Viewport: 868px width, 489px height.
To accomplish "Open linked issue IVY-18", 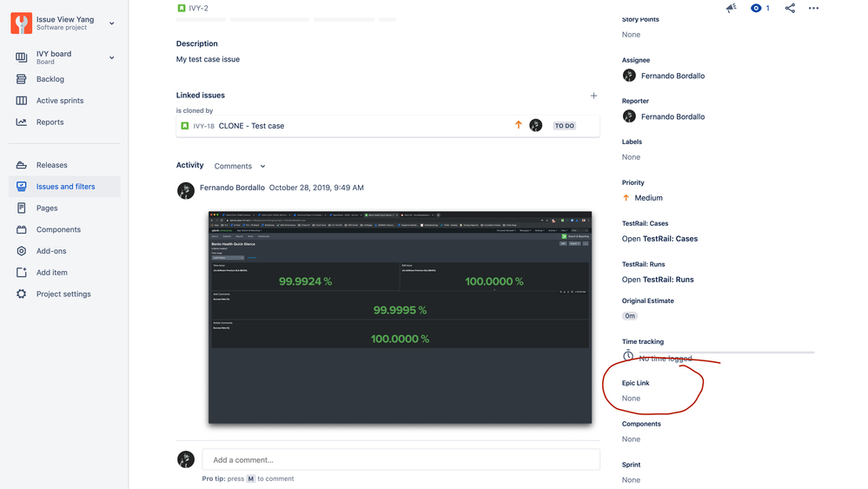I will 203,126.
